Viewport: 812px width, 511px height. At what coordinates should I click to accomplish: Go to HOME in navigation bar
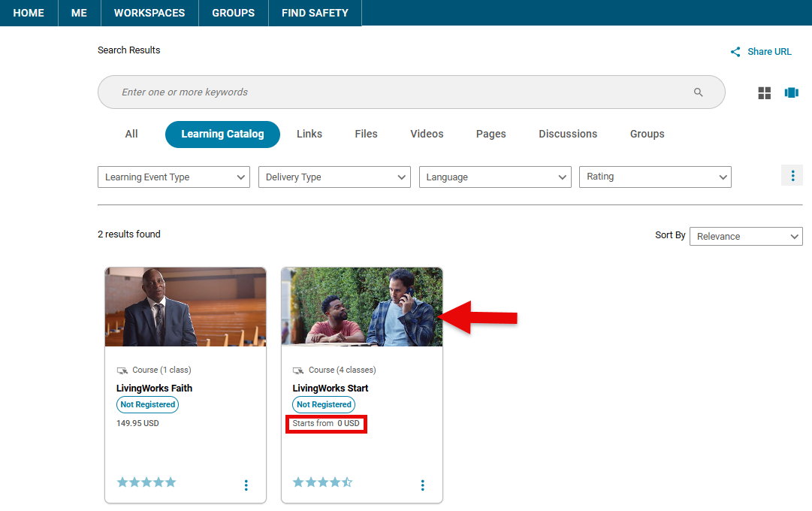point(29,13)
